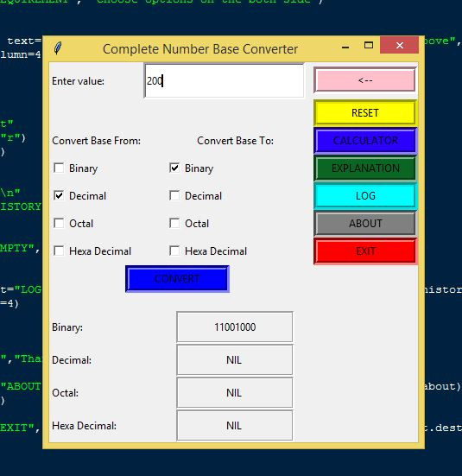This screenshot has height=476, width=462.
Task: Click the gray ABOUT button
Action: [365, 224]
